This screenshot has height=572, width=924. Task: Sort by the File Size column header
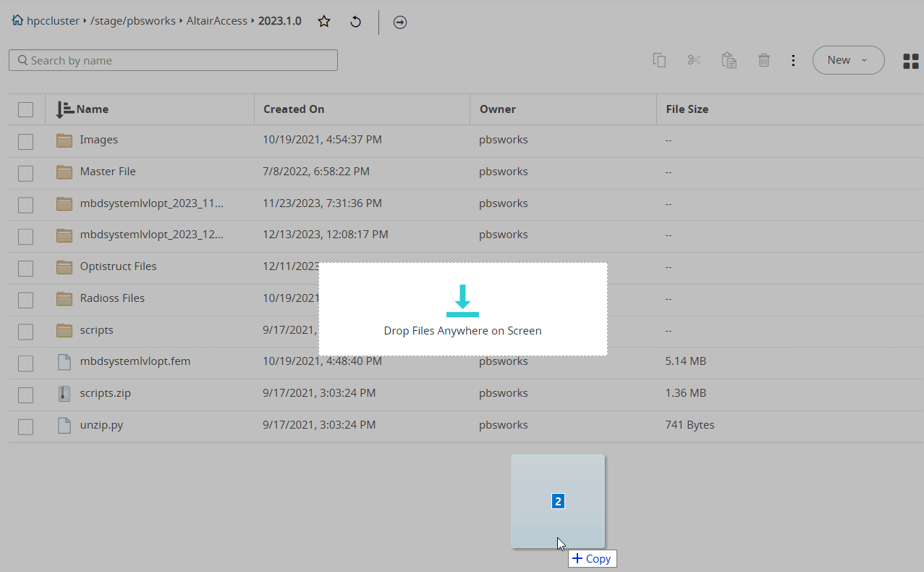[687, 109]
